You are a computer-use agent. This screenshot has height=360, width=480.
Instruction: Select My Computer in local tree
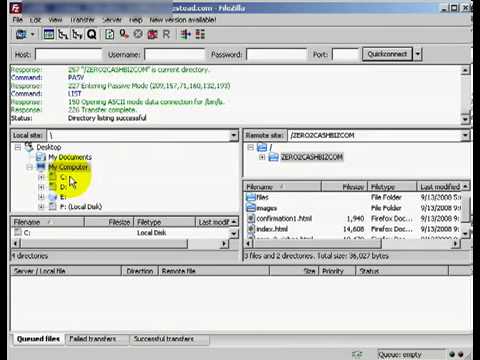click(x=68, y=167)
